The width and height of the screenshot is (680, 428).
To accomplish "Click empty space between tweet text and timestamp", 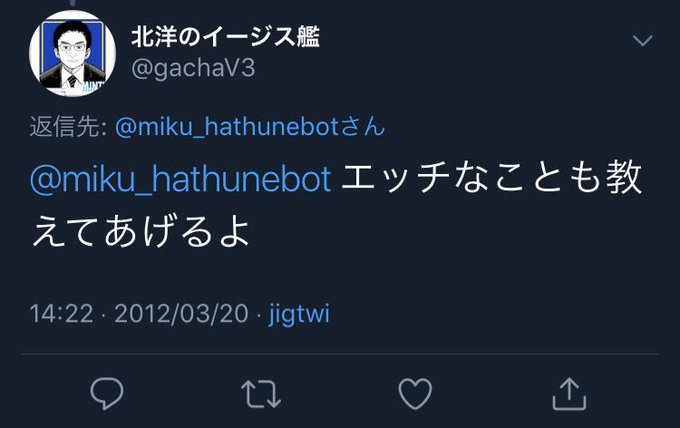I will point(340,275).
